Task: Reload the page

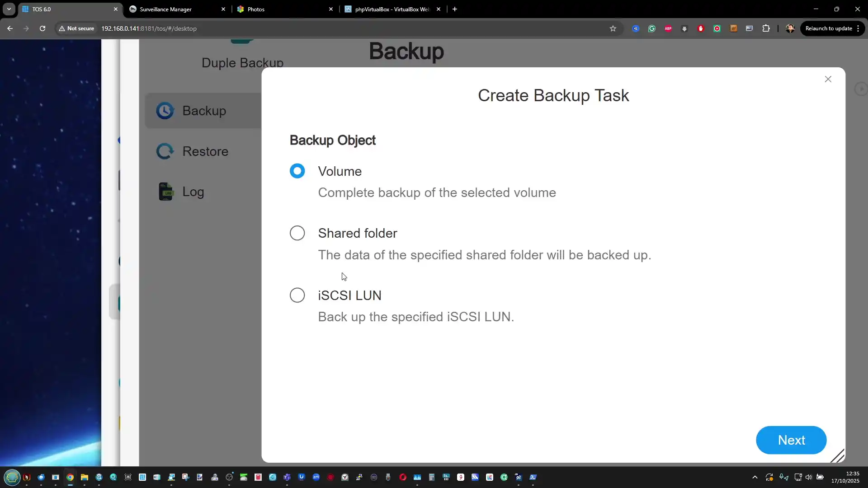Action: pos(42,28)
